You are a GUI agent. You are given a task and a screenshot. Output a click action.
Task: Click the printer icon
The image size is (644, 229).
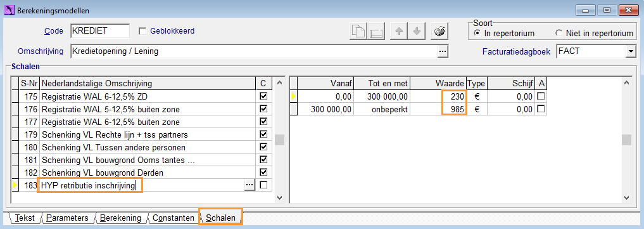439,32
